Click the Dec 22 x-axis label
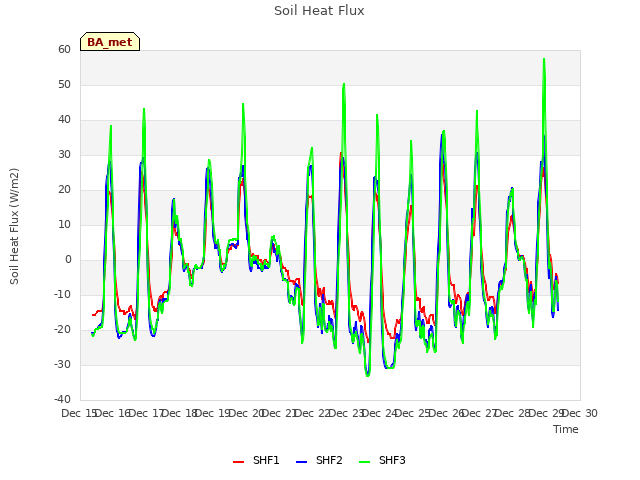Image resolution: width=640 pixels, height=480 pixels. [x=313, y=413]
